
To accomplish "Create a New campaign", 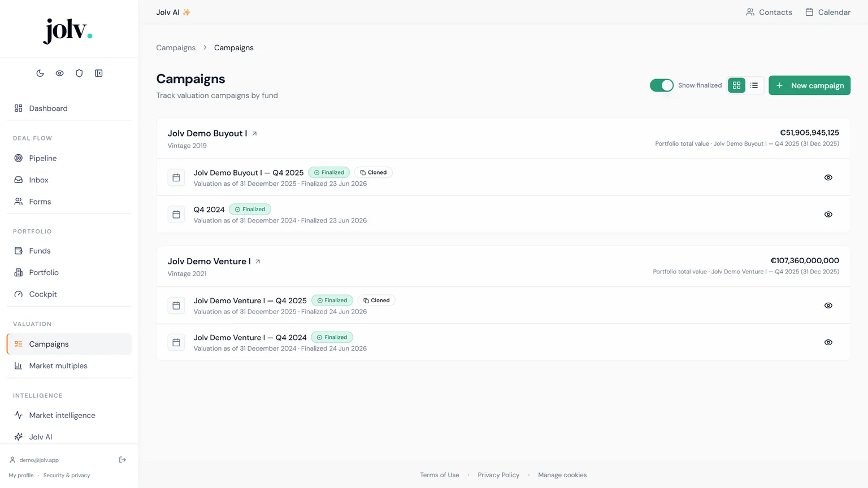I will (x=809, y=85).
